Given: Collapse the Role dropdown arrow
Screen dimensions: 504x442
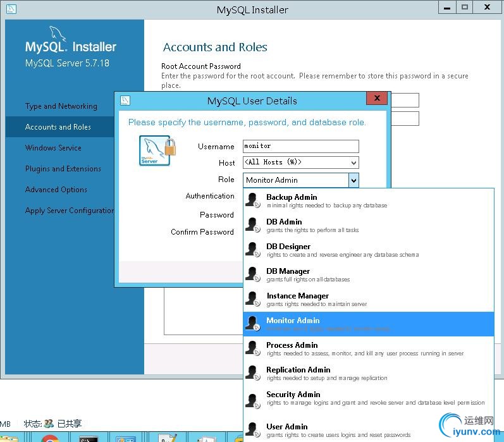Looking at the screenshot, I should pyautogui.click(x=353, y=180).
